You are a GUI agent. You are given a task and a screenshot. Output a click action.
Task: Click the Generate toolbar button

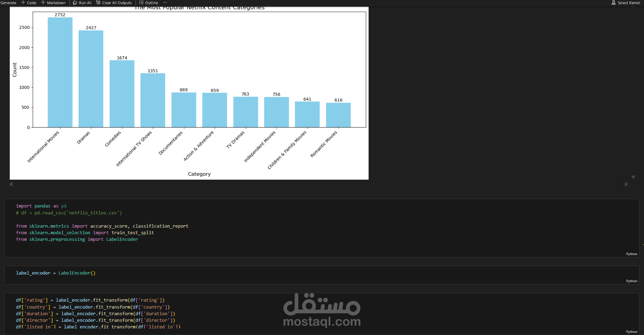pyautogui.click(x=8, y=3)
